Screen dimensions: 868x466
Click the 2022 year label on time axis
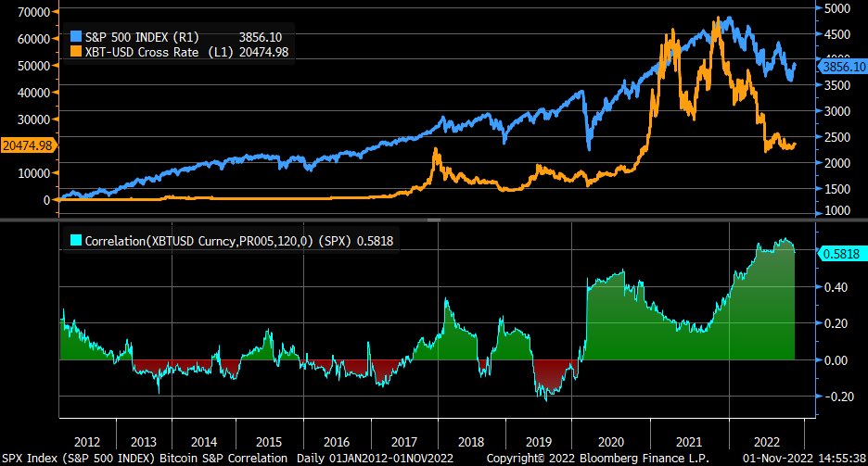point(767,442)
